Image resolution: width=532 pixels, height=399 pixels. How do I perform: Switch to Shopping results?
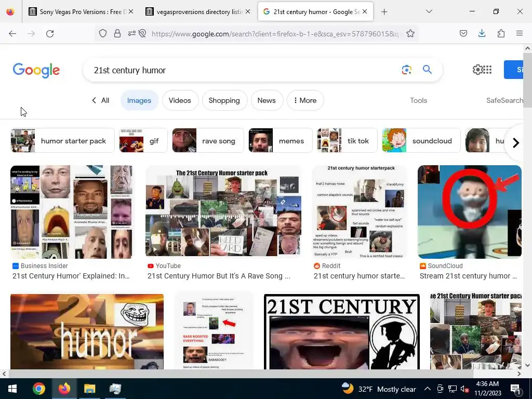(224, 100)
